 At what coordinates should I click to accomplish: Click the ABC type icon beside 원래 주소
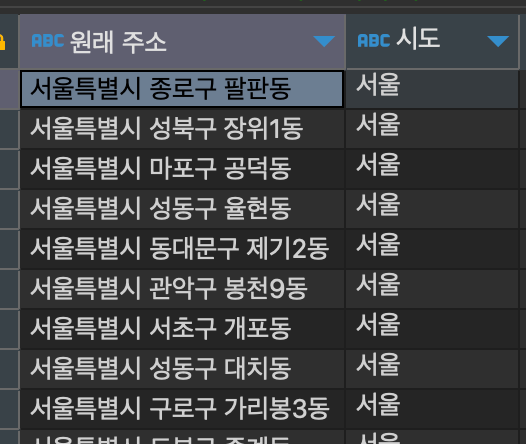click(47, 41)
